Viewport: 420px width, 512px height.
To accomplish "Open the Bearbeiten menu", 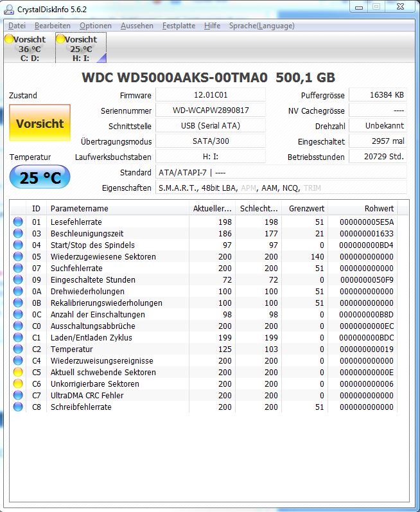I will click(x=53, y=26).
